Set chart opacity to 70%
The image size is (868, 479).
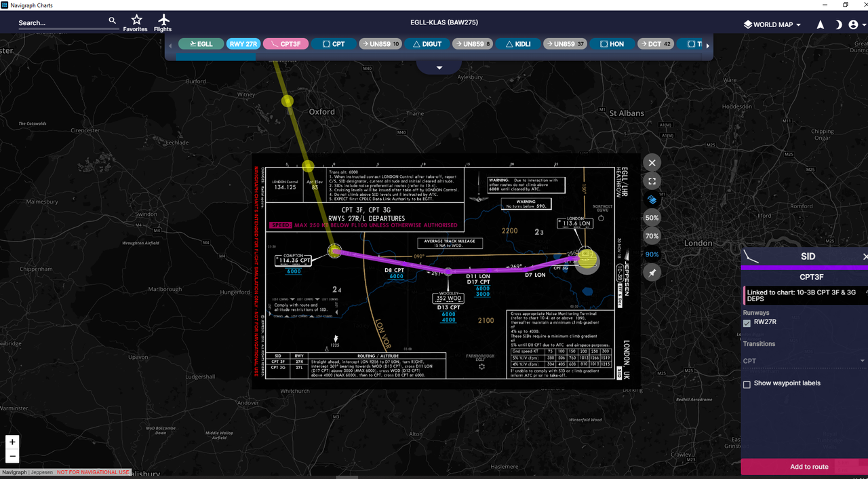pos(652,236)
